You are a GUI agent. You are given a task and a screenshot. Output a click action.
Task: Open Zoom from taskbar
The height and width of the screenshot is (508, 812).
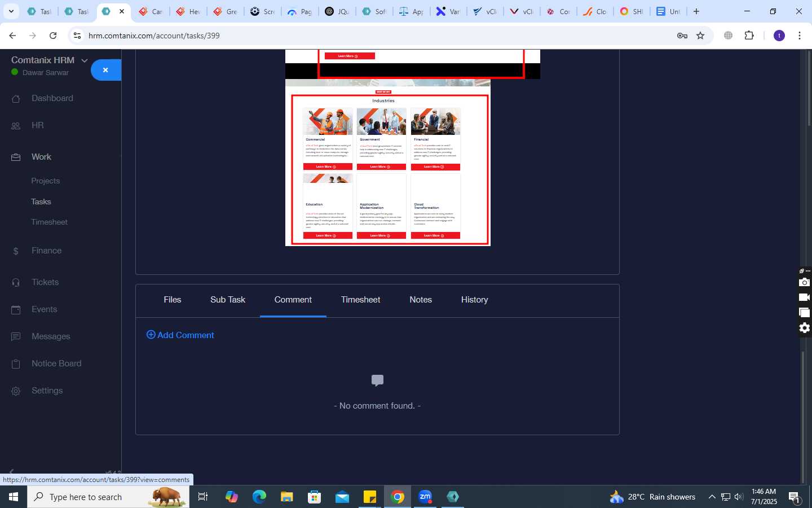425,497
